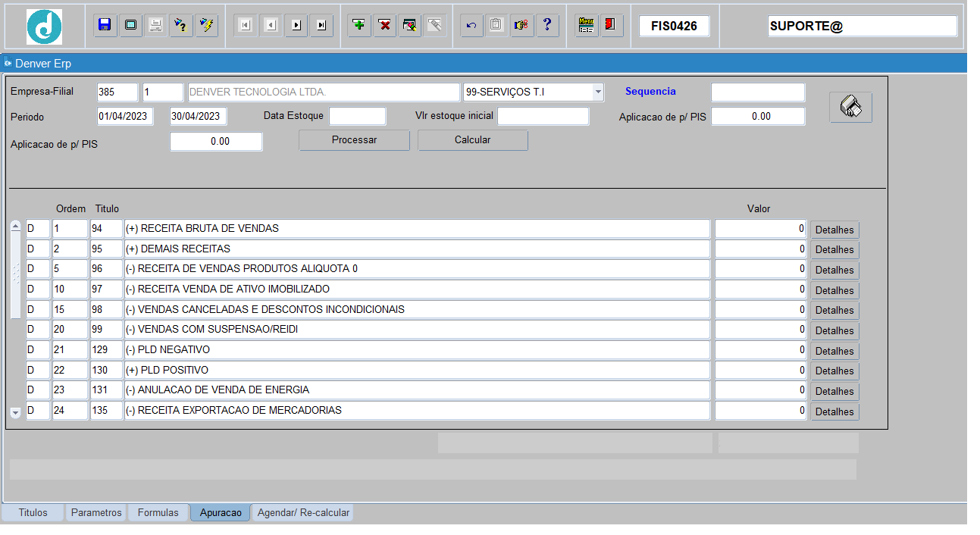
Task: Open Detalhes for RECEITA BRUTA DE VENDAS
Action: [834, 230]
